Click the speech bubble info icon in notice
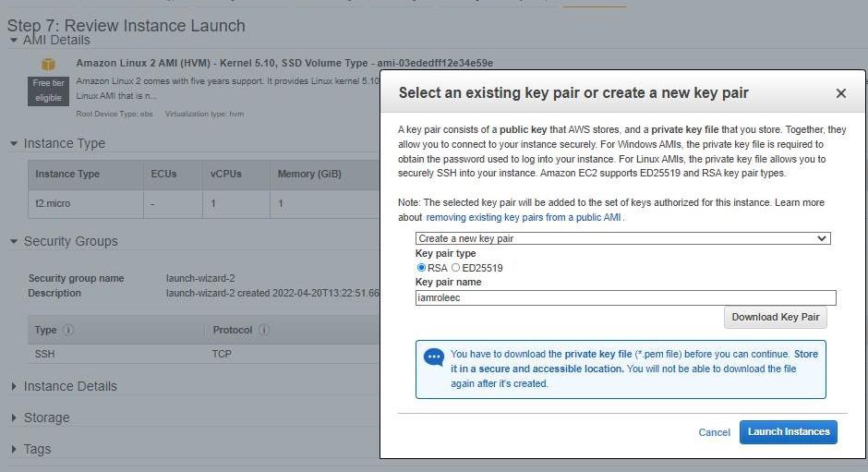The height and width of the screenshot is (472, 868). tap(434, 357)
